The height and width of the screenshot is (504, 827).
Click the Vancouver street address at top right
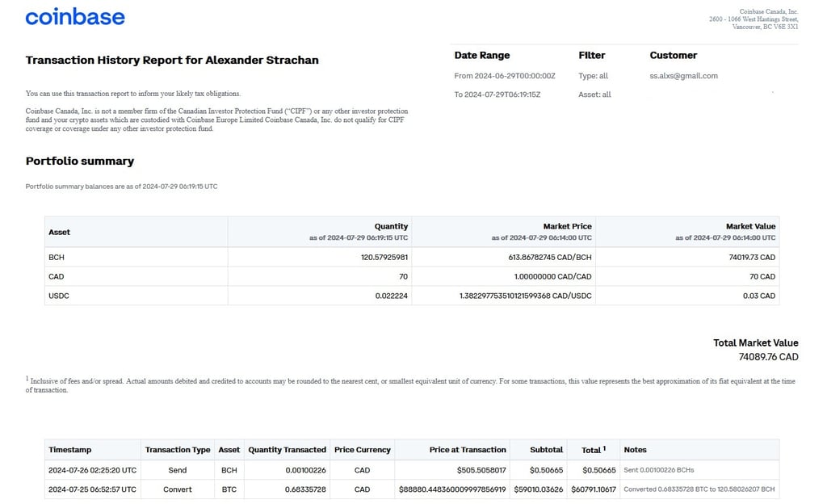click(754, 19)
